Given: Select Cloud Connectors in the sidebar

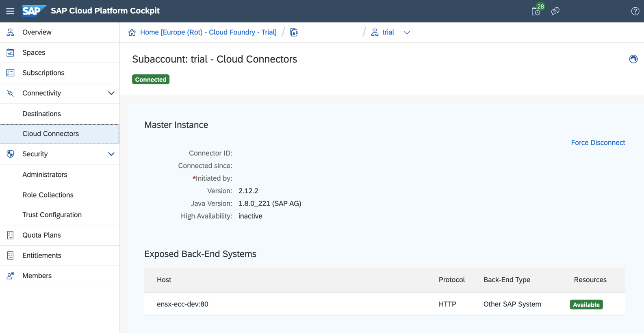Looking at the screenshot, I should (x=60, y=134).
